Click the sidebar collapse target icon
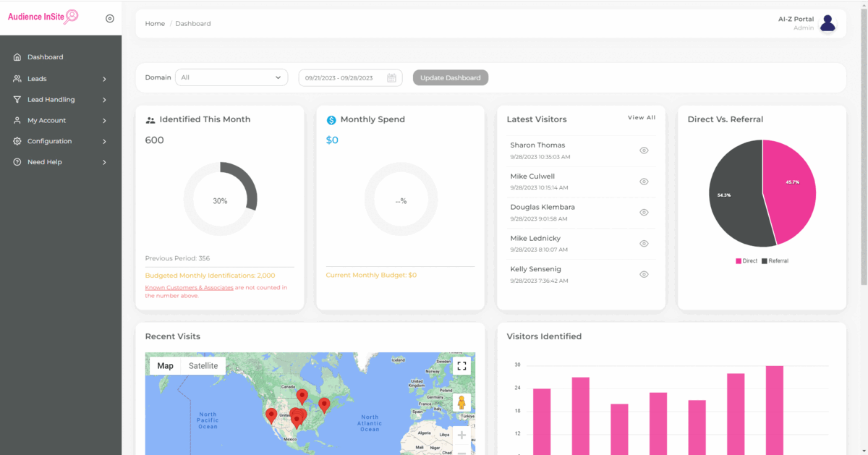The width and height of the screenshot is (868, 455). click(110, 19)
